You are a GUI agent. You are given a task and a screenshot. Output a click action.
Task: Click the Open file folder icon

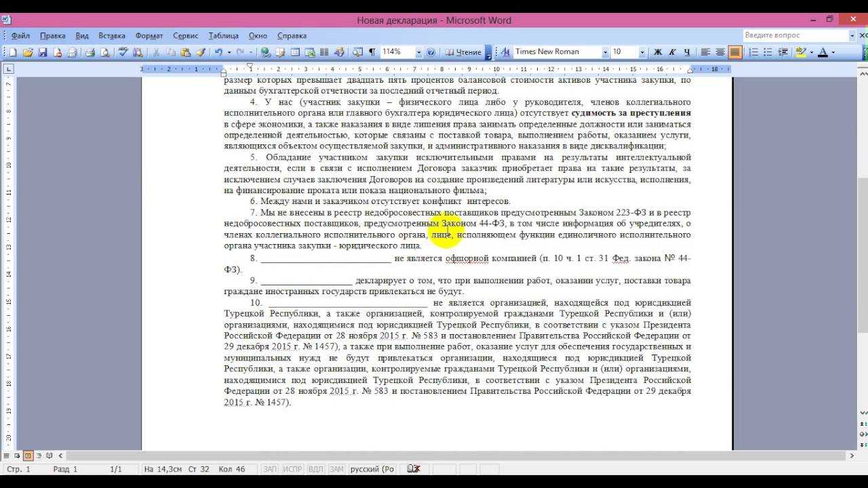(28, 52)
